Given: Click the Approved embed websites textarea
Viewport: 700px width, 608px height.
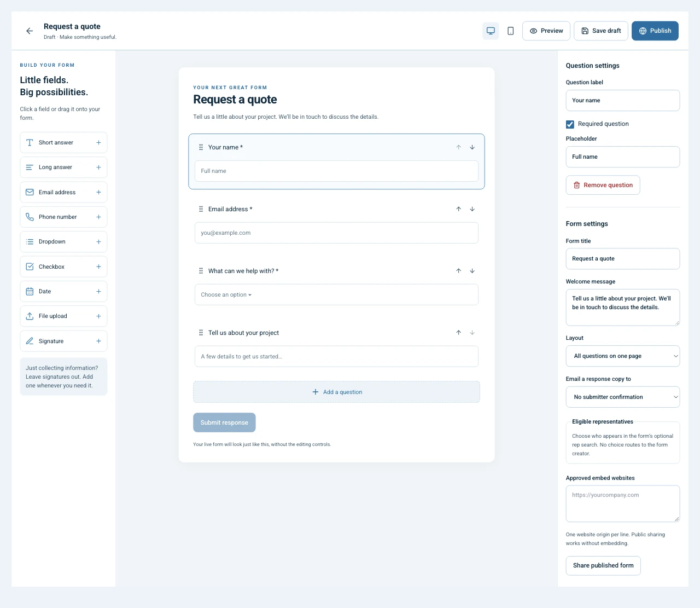Looking at the screenshot, I should [623, 504].
